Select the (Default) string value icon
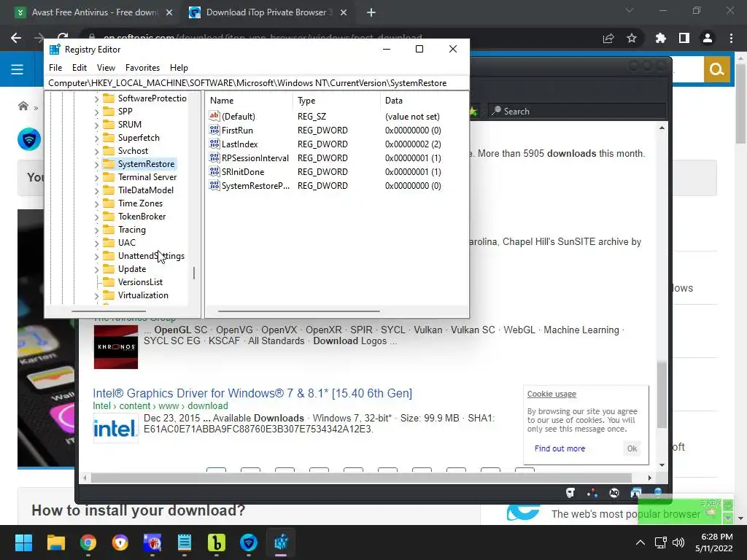747x560 pixels. coord(214,116)
